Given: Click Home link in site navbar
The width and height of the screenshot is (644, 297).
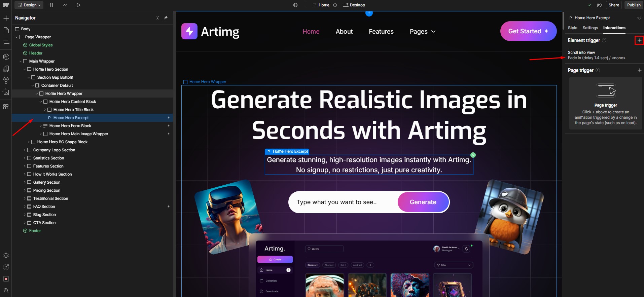Looking at the screenshot, I should tap(311, 32).
